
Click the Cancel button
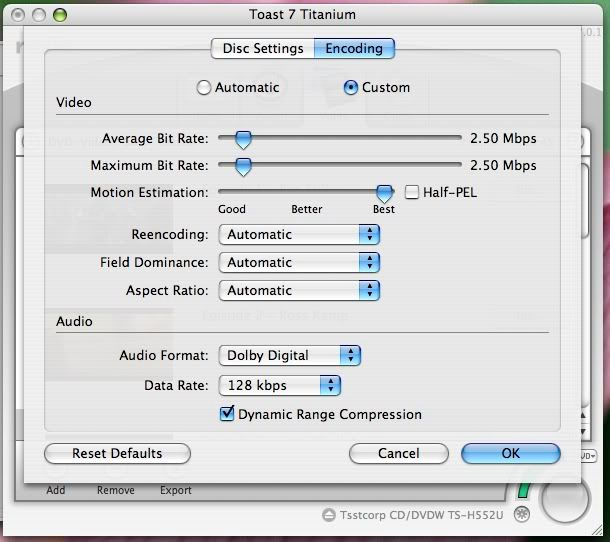click(399, 453)
